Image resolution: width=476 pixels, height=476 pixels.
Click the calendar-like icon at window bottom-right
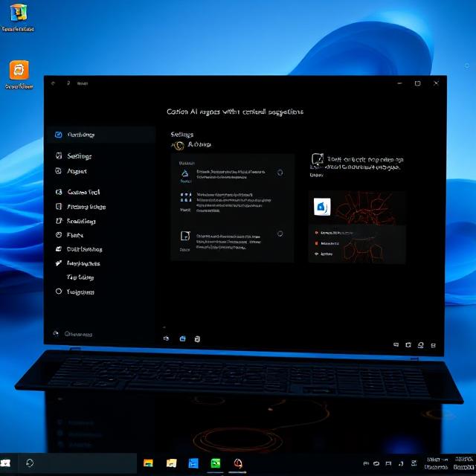pos(408,345)
